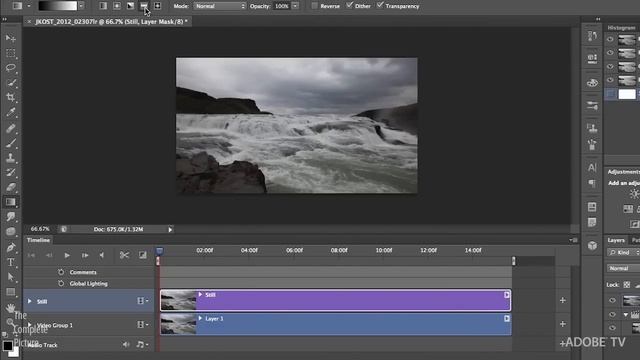Toggle timeline audio playback mute button
Viewport: 640px width, 360px height.
point(102,255)
